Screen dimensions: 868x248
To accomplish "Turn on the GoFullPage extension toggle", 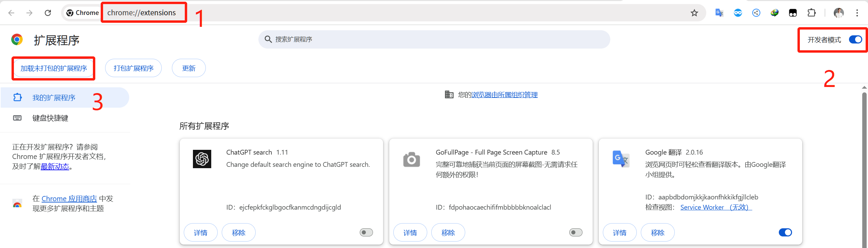I will tap(576, 232).
